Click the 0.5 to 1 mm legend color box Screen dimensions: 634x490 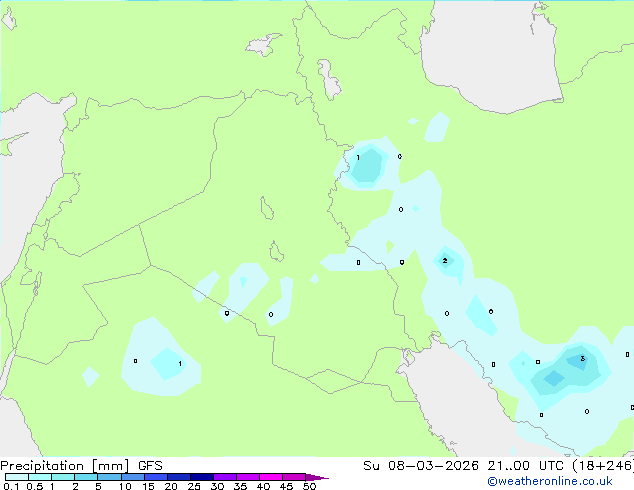(x=40, y=477)
